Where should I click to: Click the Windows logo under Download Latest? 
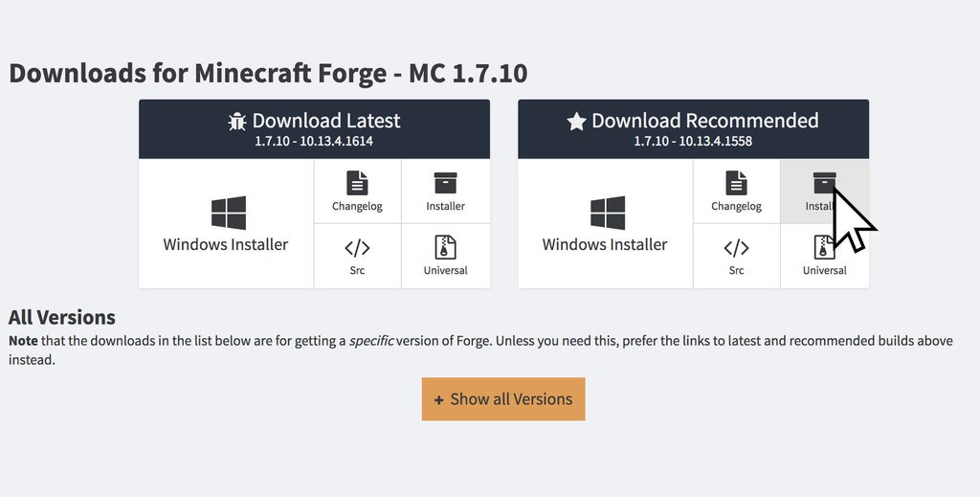[229, 213]
